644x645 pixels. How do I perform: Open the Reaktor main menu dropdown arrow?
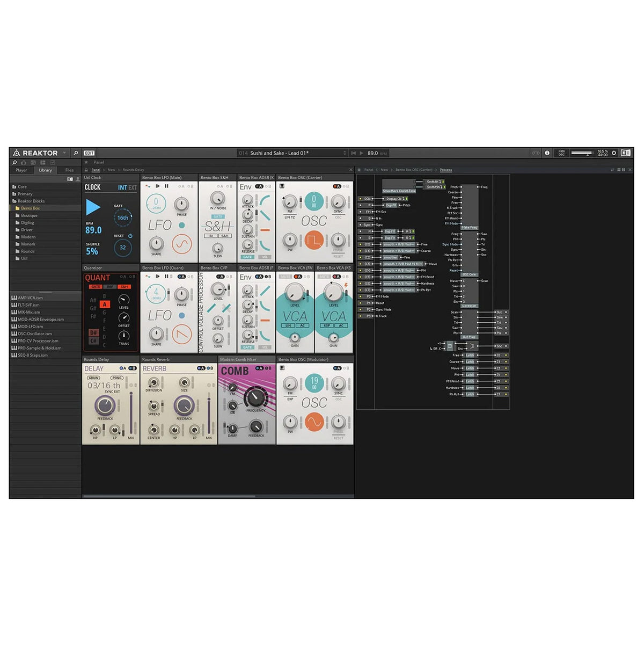64,153
